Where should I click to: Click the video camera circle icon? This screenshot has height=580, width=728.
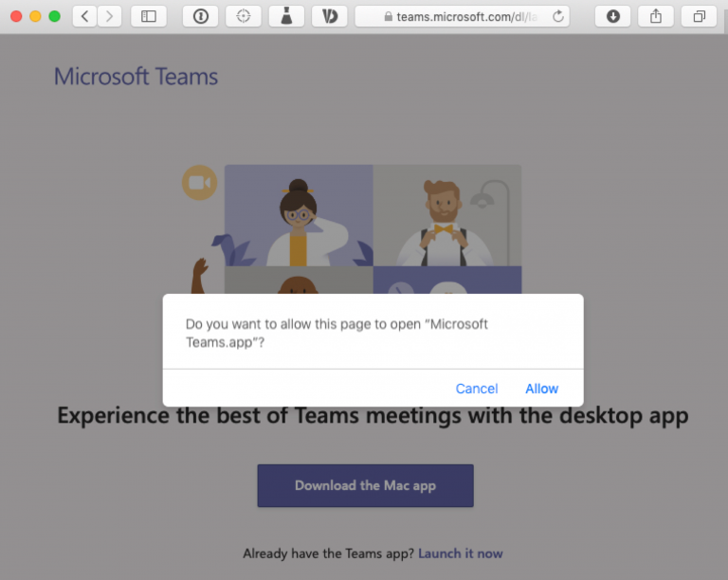(x=200, y=183)
